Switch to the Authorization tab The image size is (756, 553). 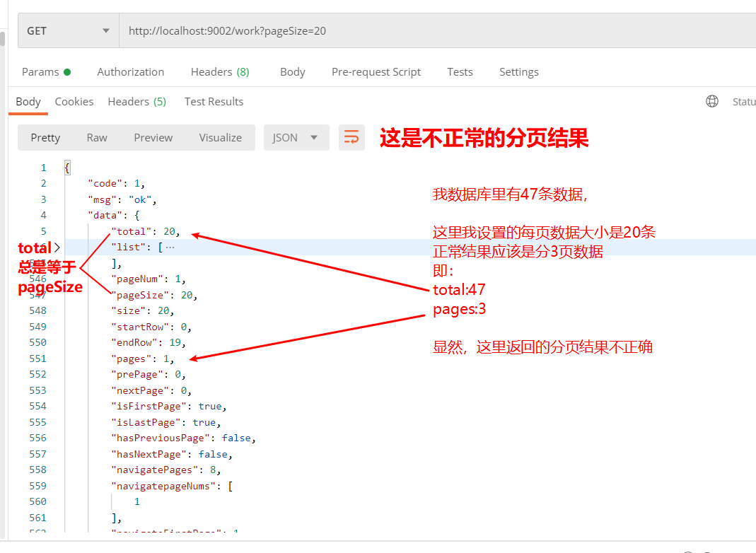point(130,71)
